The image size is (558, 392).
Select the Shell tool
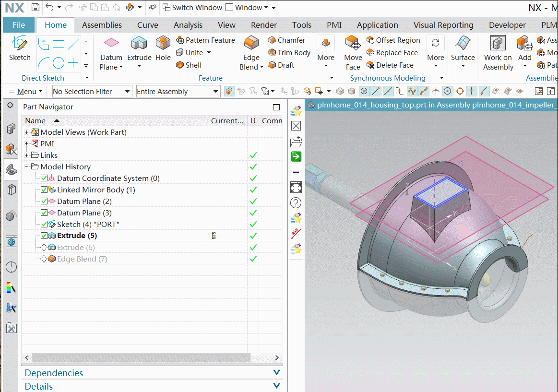(189, 65)
